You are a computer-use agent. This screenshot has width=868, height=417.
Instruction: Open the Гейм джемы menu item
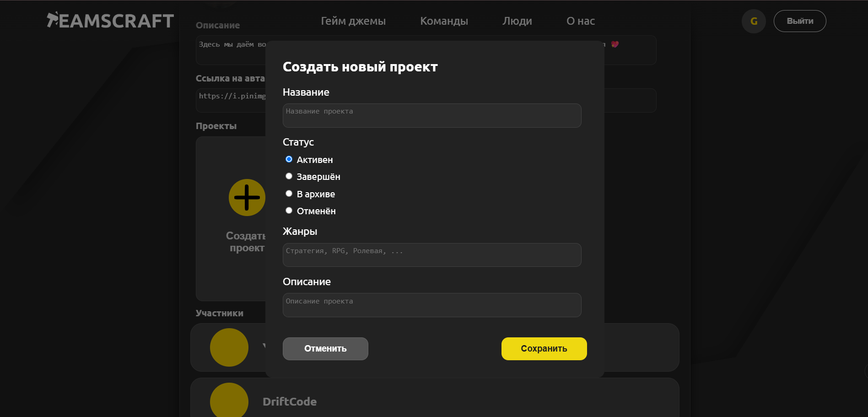pyautogui.click(x=353, y=21)
